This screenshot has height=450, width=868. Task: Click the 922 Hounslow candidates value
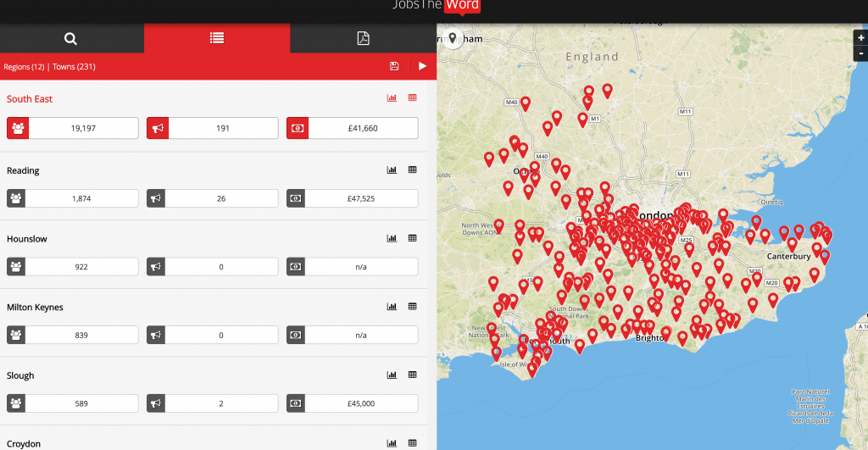(81, 267)
